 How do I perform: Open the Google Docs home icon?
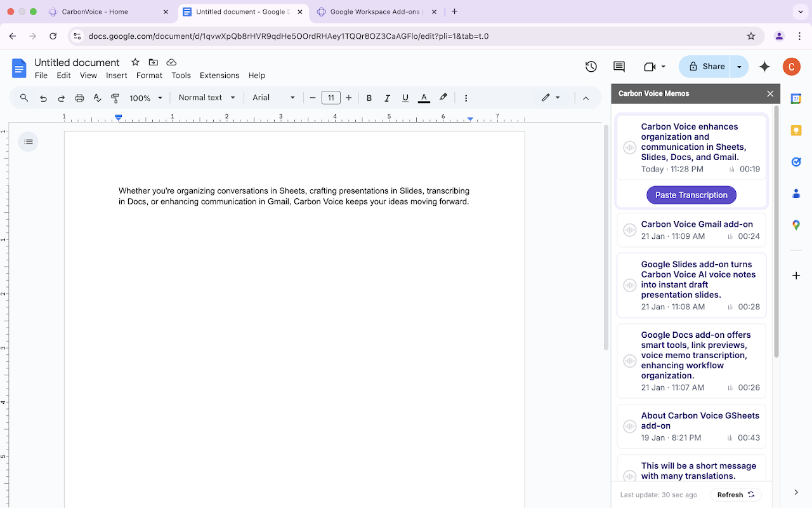click(x=20, y=68)
